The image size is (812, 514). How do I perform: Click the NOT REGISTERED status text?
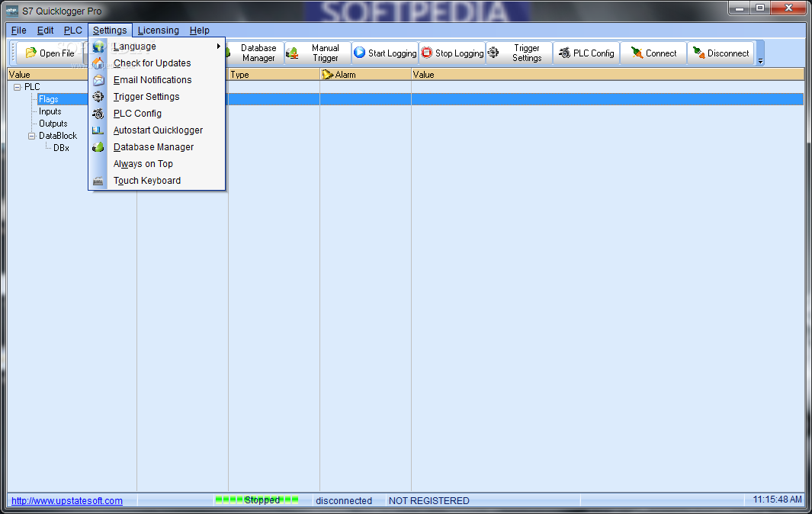point(428,500)
